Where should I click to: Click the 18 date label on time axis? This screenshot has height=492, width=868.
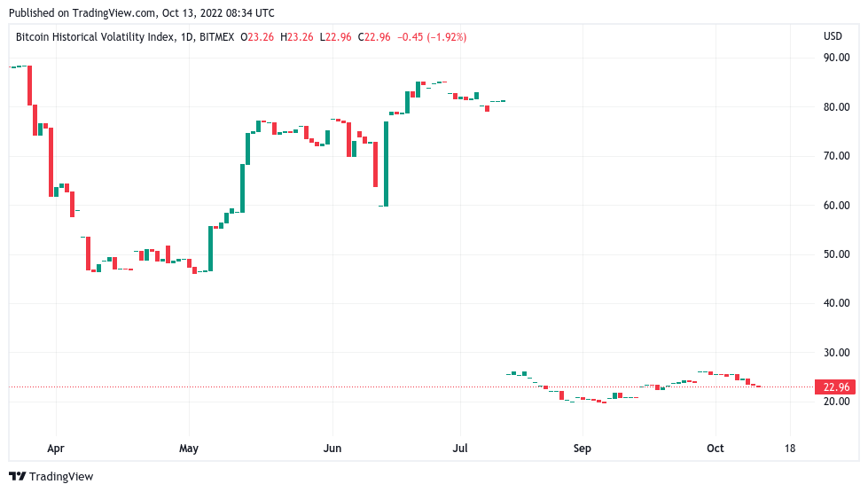pos(790,449)
